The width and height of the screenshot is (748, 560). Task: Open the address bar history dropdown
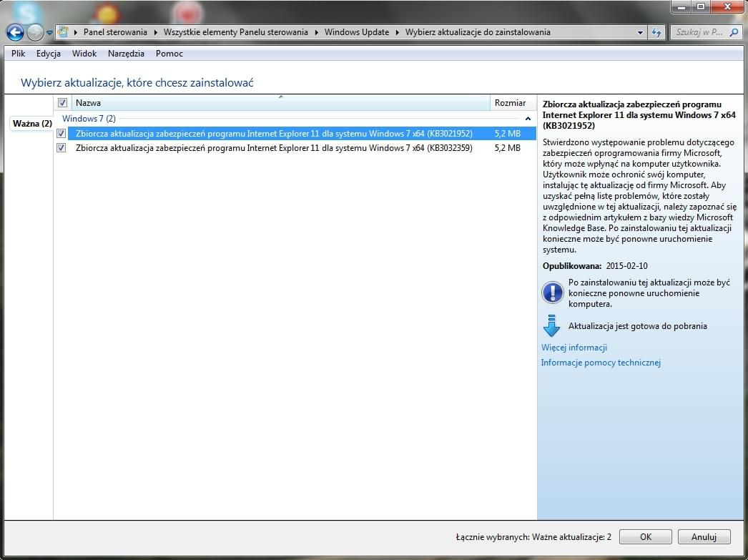tap(640, 32)
